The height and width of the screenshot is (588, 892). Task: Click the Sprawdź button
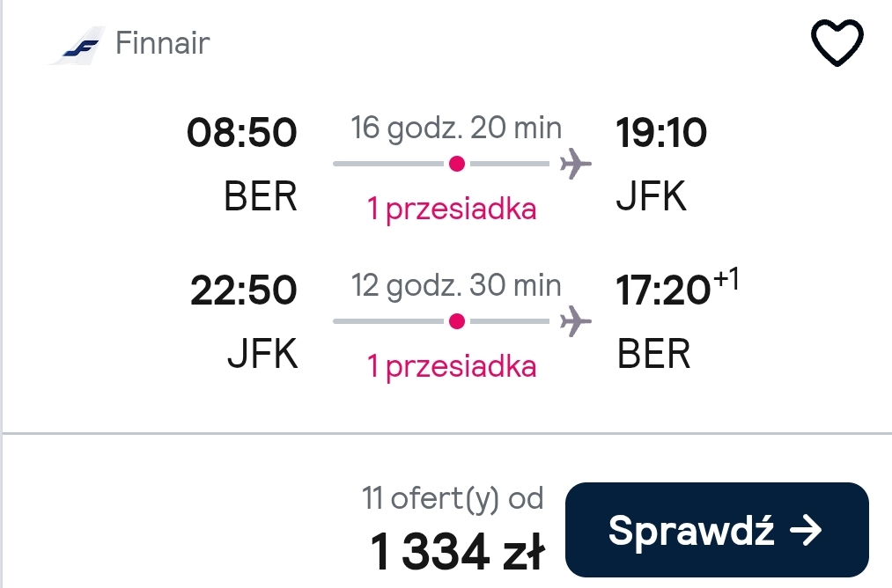tap(717, 530)
